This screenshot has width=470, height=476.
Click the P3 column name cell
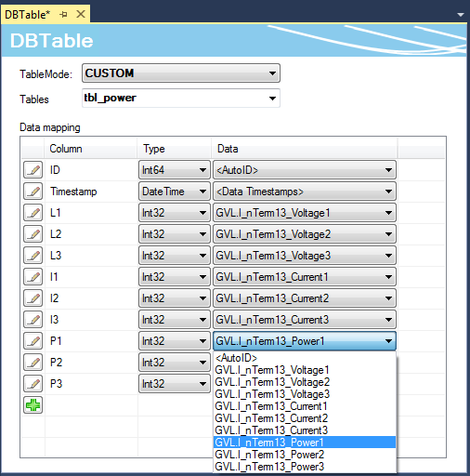tap(91, 384)
